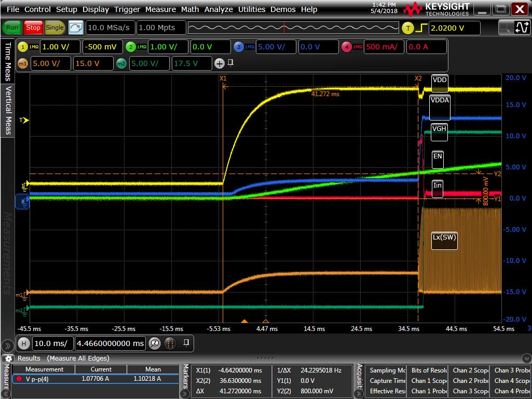
Task: Click the green Run button
Action: point(12,28)
